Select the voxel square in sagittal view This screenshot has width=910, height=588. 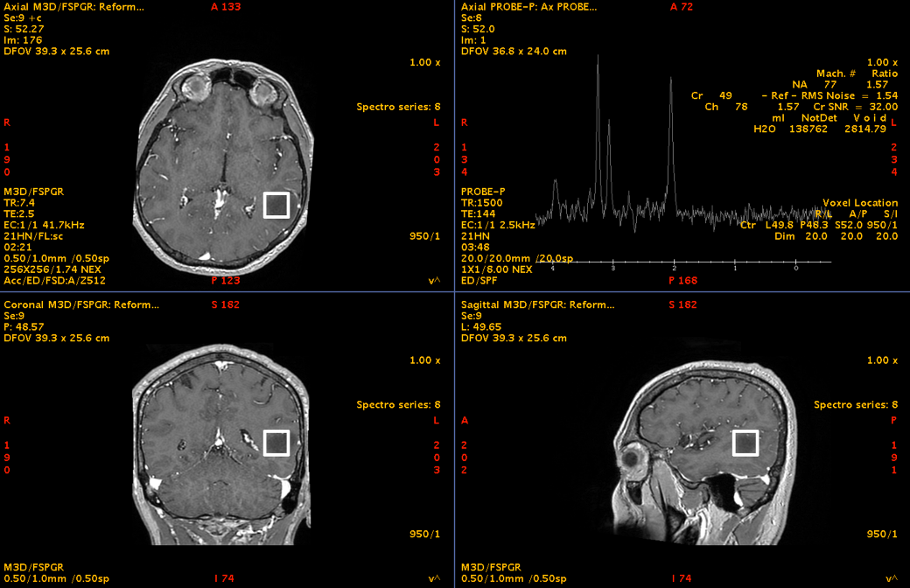click(745, 443)
